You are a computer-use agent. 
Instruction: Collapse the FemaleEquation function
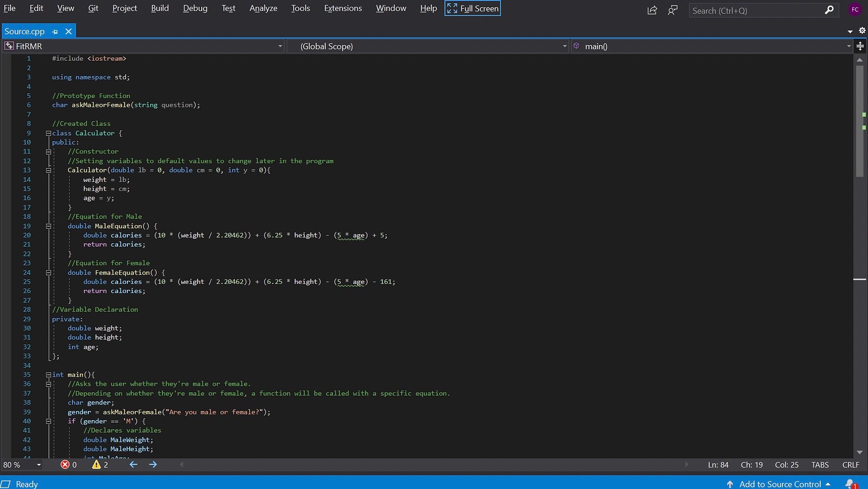tap(48, 273)
